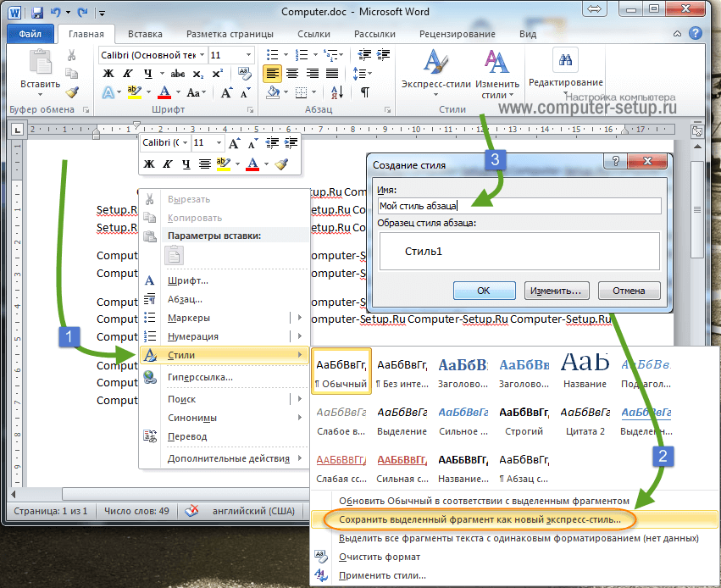Click the Очистить формат option
This screenshot has height=588, width=721.
(x=379, y=557)
